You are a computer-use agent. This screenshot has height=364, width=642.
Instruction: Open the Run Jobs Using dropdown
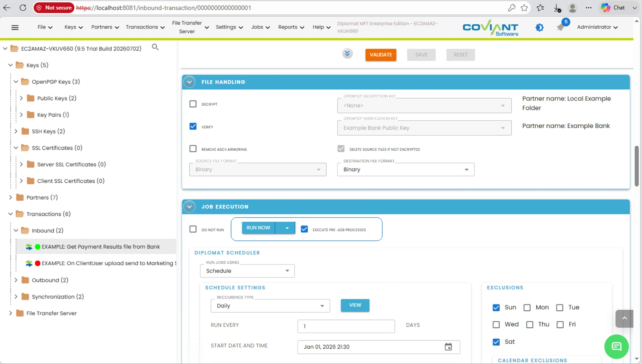(x=247, y=271)
